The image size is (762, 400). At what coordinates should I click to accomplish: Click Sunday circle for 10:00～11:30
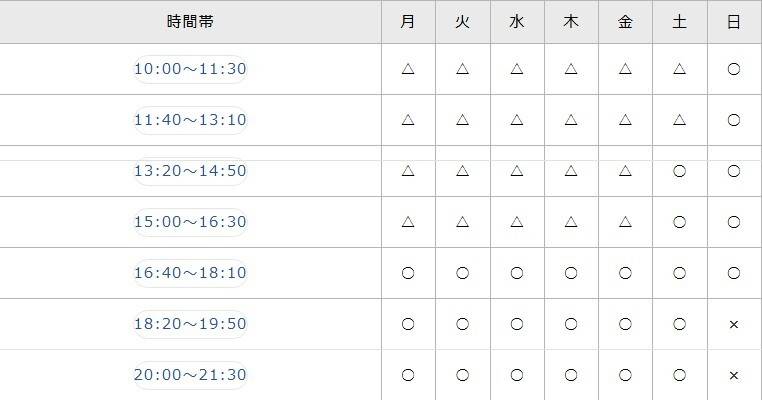pos(734,69)
